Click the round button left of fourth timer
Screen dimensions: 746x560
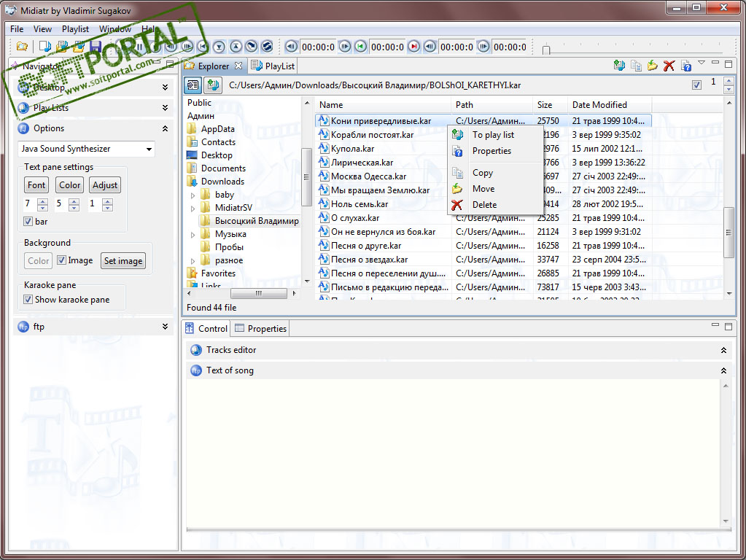[483, 47]
